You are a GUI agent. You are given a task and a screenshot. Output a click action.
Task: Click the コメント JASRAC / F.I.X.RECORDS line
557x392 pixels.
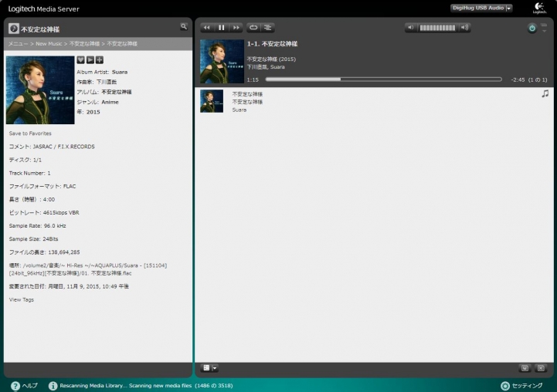(x=52, y=147)
